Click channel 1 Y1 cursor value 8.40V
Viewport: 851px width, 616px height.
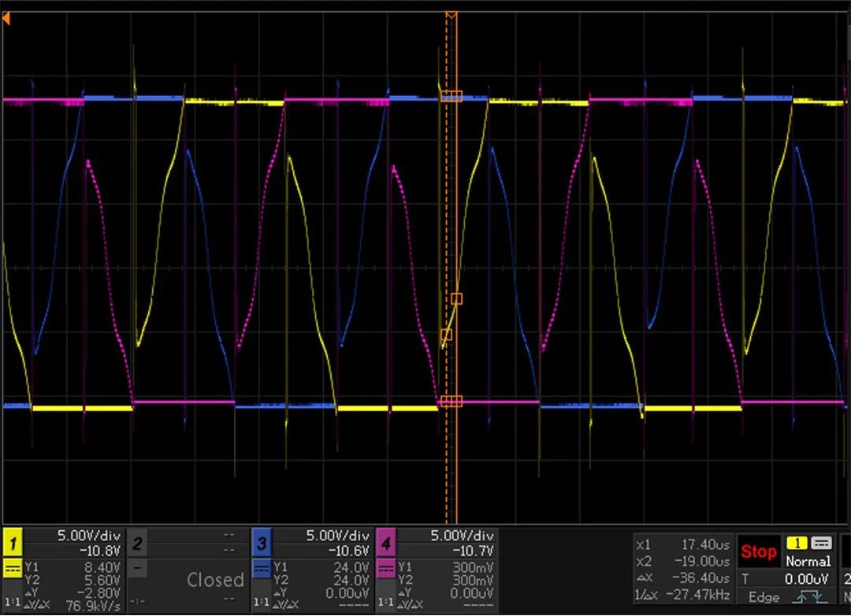point(102,567)
